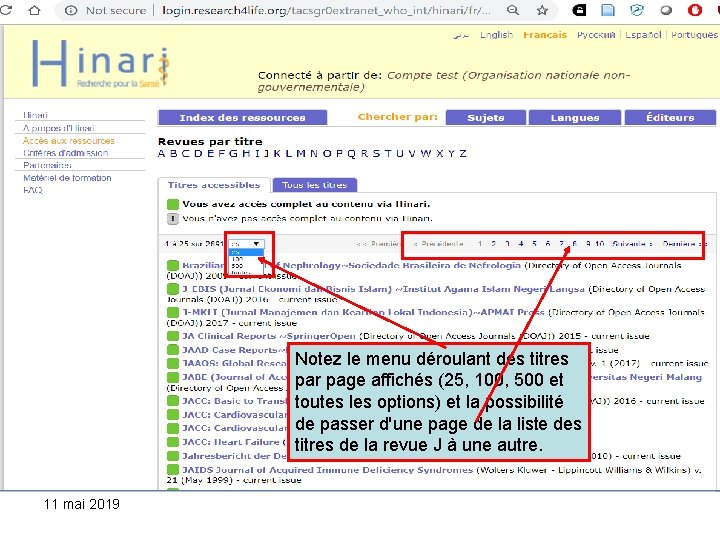Open Matériel de formation sidebar link

coord(67,178)
